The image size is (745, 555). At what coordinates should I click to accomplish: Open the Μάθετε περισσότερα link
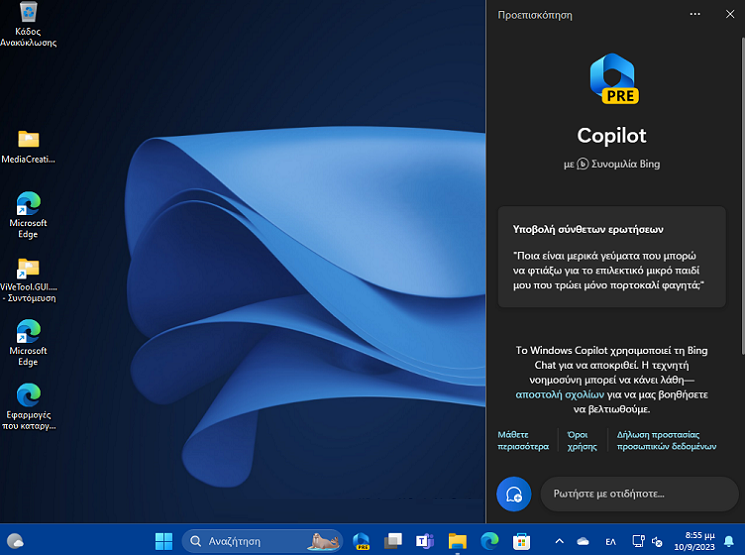pyautogui.click(x=523, y=440)
